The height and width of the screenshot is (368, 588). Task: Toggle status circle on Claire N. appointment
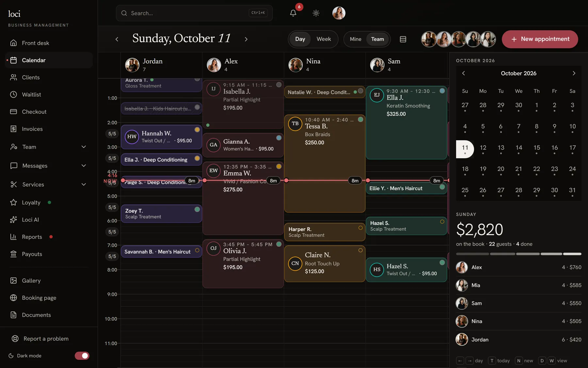point(360,250)
